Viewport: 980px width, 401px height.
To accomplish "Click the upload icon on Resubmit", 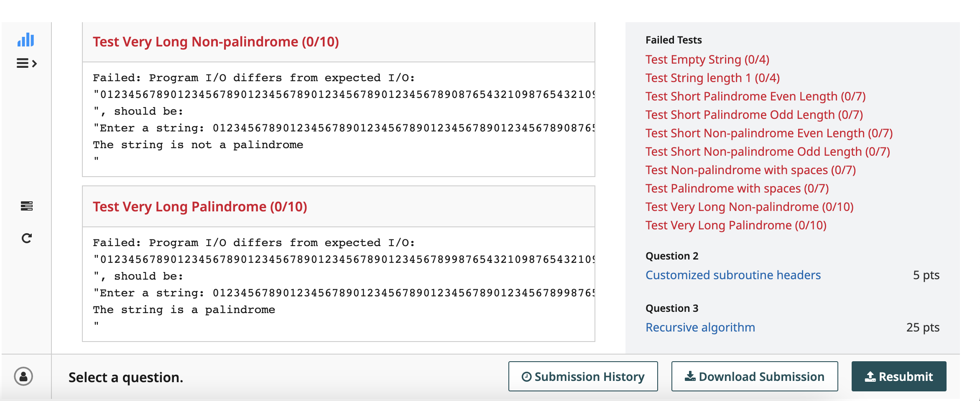I will coord(871,376).
